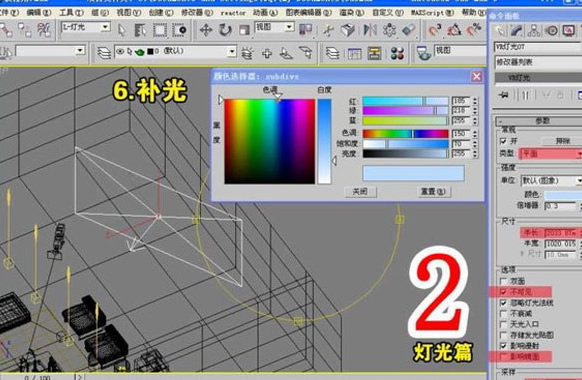The image size is (582, 380).
Task: Open the Display panel icon
Action: tap(569, 31)
